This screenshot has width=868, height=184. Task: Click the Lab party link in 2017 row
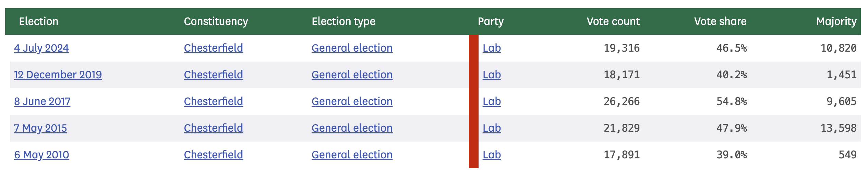[x=492, y=102]
